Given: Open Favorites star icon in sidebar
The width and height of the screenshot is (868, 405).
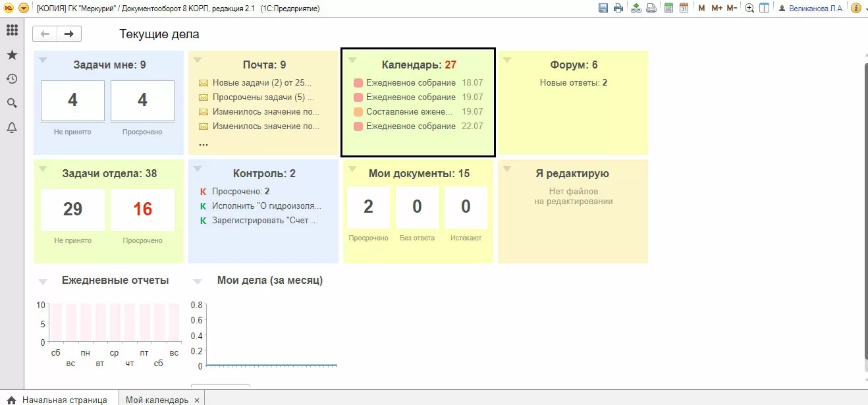Looking at the screenshot, I should coord(12,55).
